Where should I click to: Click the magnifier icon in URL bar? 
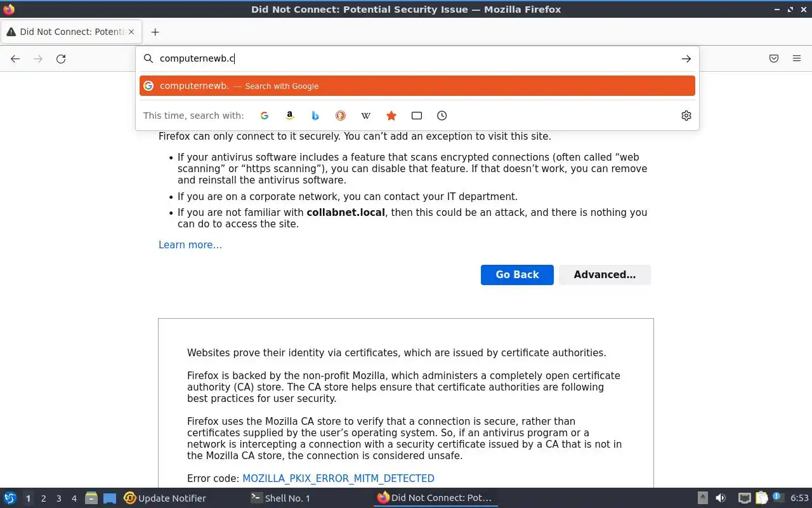[148, 58]
